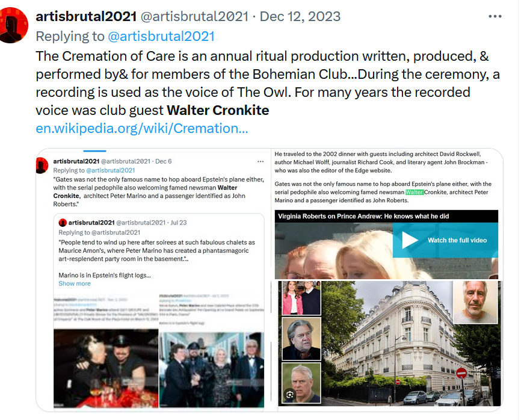524x420 pixels.
Task: Click the Virginia Roberts on Prince Andrew video title
Action: pos(363,216)
